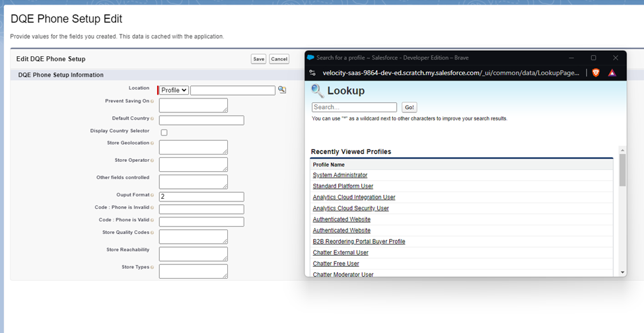The height and width of the screenshot is (333, 644).
Task: Click into Store Quality Codes textarea
Action: coord(194,237)
